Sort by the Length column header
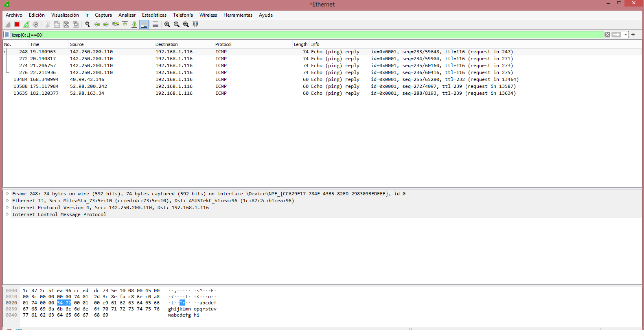The width and height of the screenshot is (644, 330). [300, 44]
